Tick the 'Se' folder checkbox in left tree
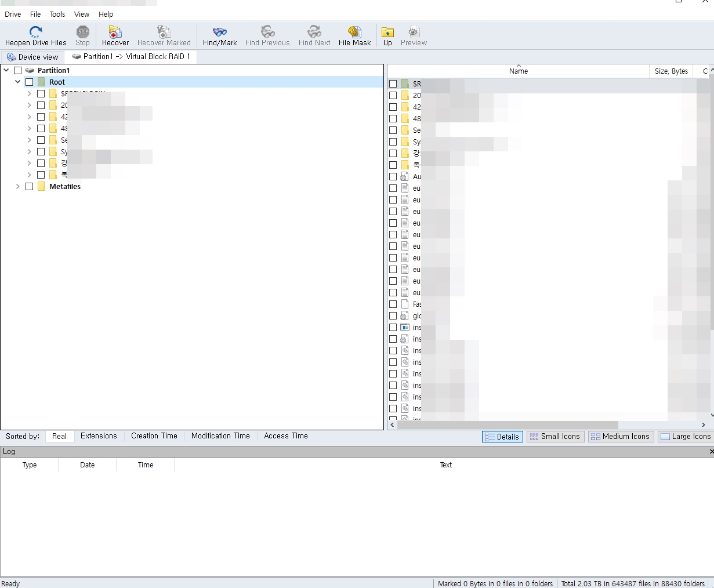The image size is (714, 588). pos(41,140)
